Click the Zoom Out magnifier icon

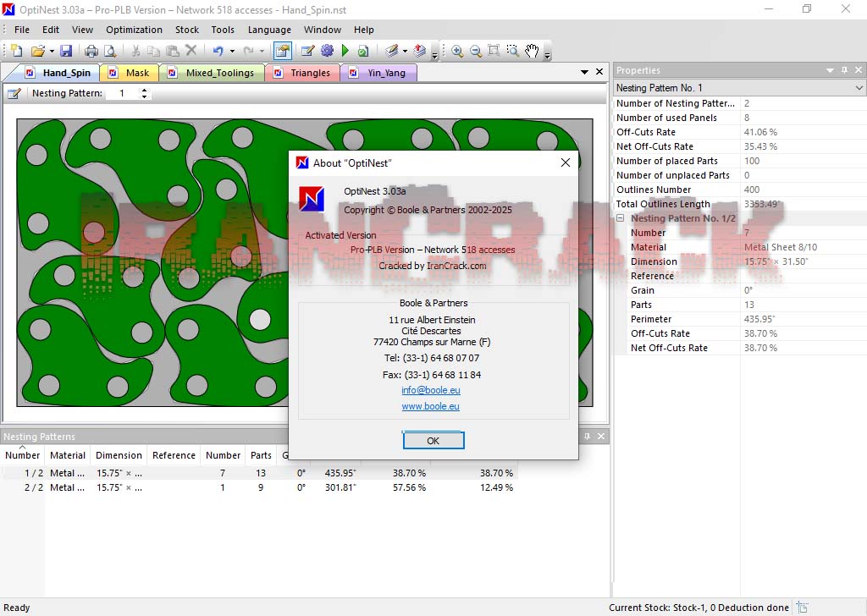(476, 52)
